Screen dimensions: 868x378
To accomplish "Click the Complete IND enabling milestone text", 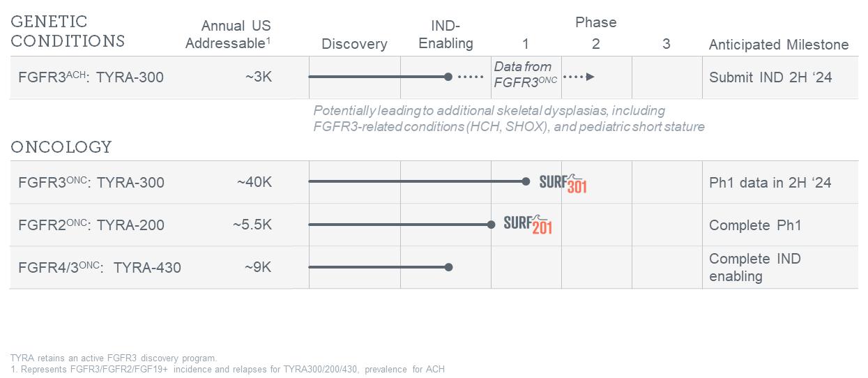I will tap(745, 268).
